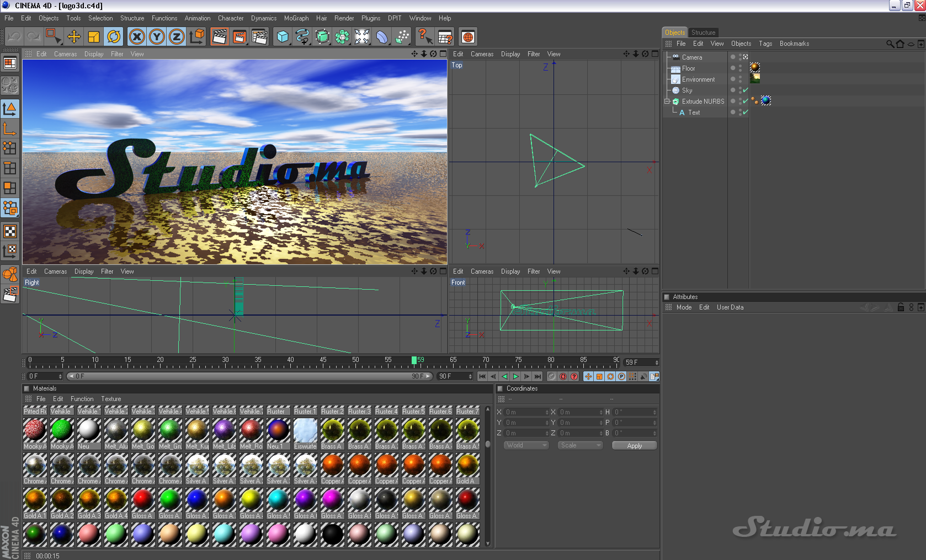Screen dimensions: 926x560
Task: Toggle parameter keyframe recording (P icon)
Action: point(621,376)
